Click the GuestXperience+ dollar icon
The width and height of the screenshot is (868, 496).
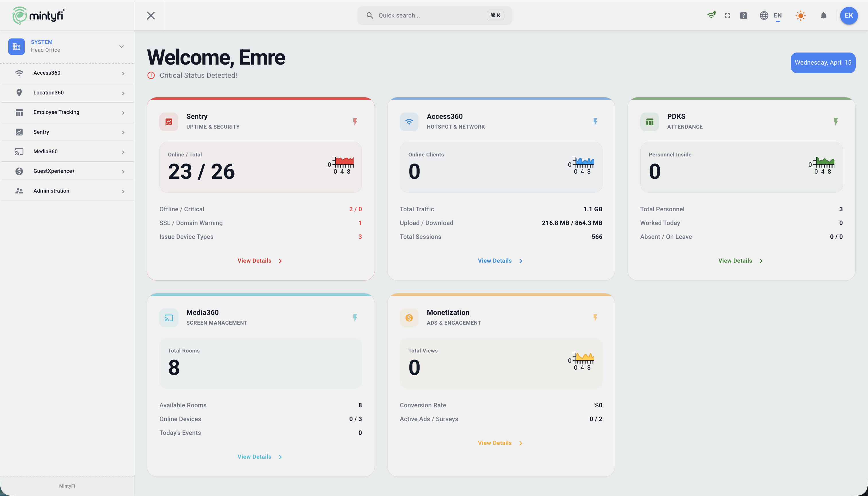19,171
